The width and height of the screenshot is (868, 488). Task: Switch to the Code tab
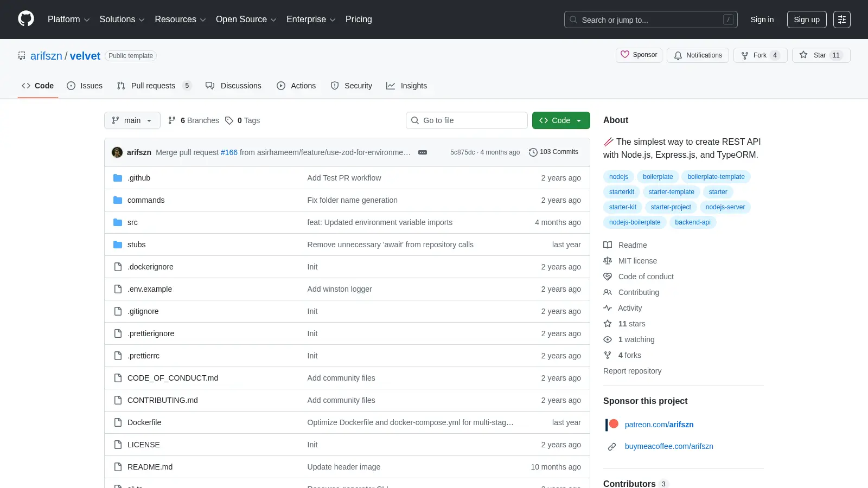tap(38, 86)
